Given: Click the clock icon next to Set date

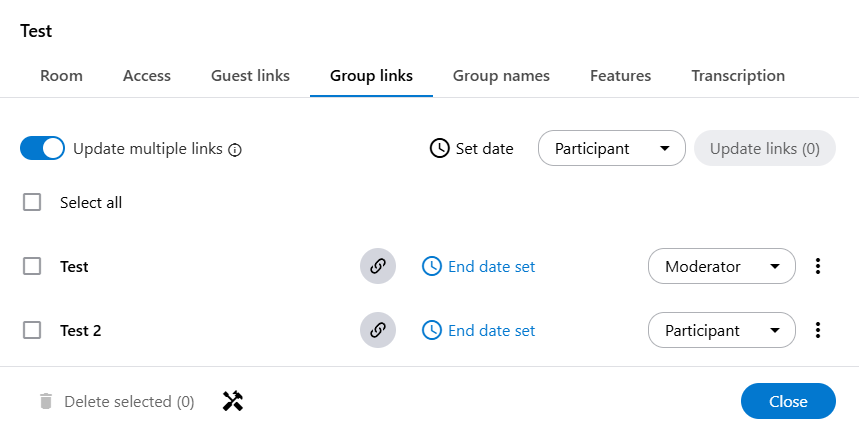Looking at the screenshot, I should (x=439, y=149).
